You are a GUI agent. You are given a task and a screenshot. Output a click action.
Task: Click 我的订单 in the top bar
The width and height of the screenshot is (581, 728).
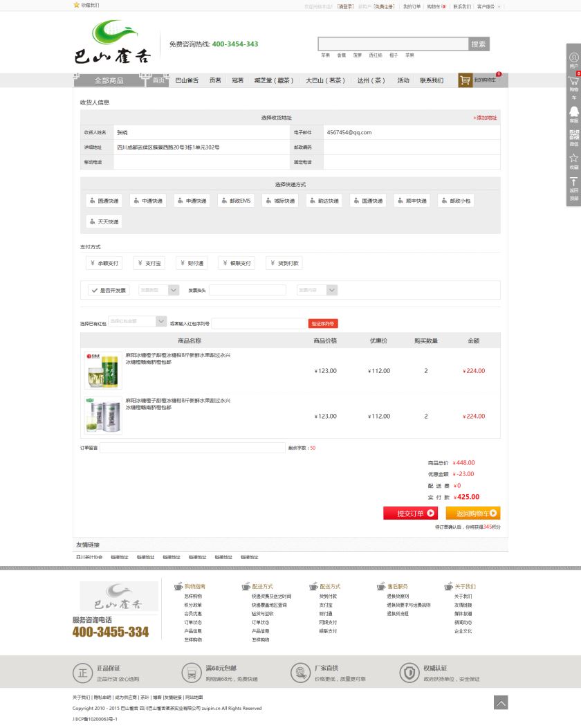coord(412,6)
